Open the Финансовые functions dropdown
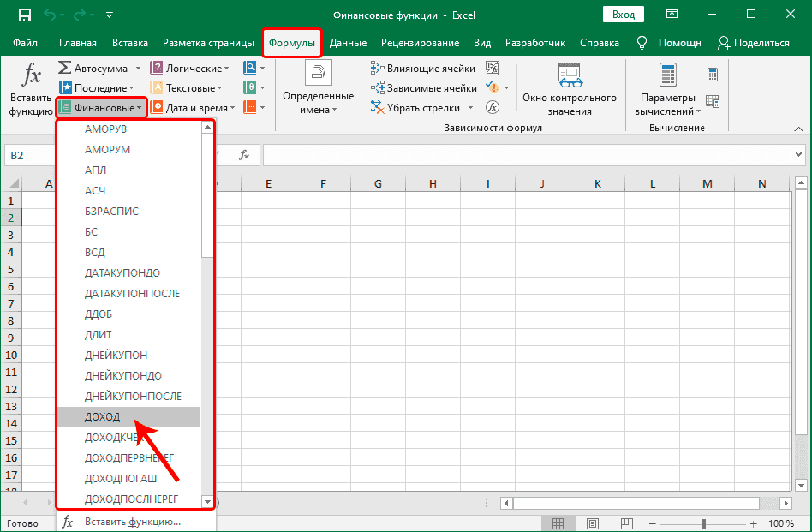The image size is (812, 532). (x=101, y=107)
